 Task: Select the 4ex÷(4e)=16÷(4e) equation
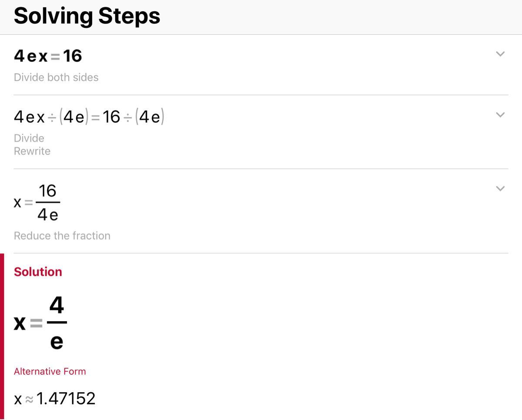click(89, 117)
